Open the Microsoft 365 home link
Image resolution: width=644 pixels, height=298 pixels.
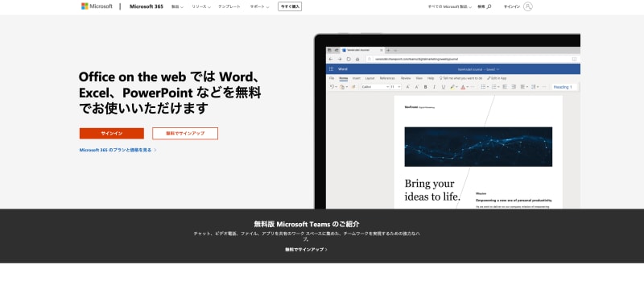click(147, 6)
